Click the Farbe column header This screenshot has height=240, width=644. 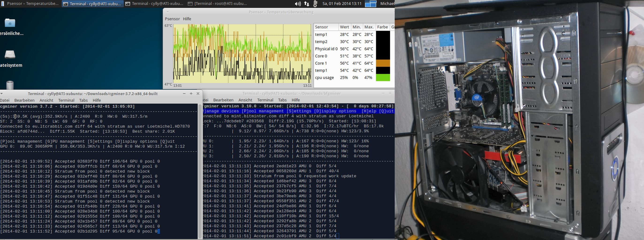[x=383, y=27]
